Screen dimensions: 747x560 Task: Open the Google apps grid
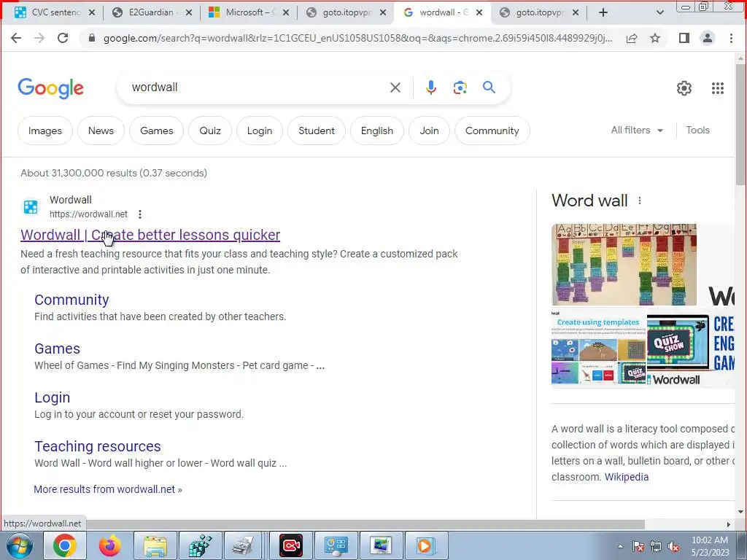click(718, 88)
